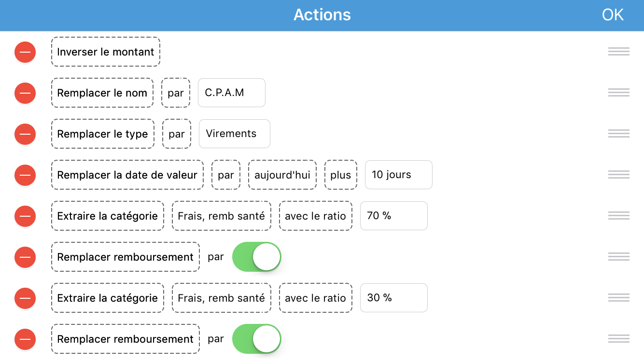Viewport: 644px width, 362px height.
Task: Toggle the first "Remplacer remboursement" switch
Action: [x=257, y=257]
